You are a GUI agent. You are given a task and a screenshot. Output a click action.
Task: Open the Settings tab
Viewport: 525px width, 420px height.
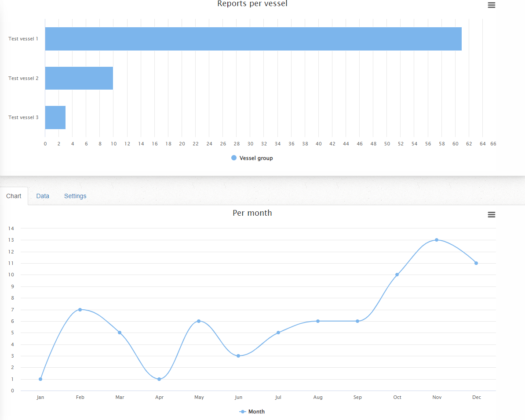point(75,196)
